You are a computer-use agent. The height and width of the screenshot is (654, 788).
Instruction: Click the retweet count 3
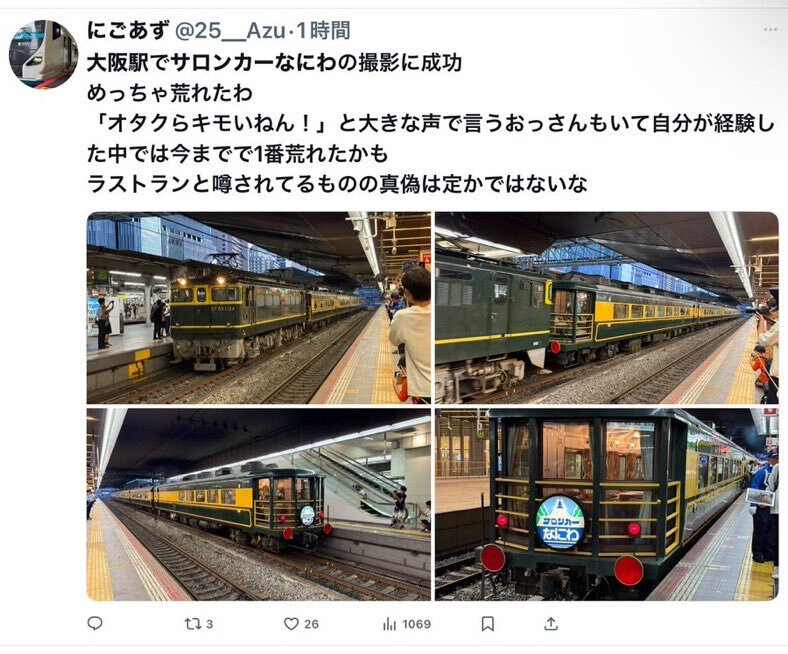[210, 624]
